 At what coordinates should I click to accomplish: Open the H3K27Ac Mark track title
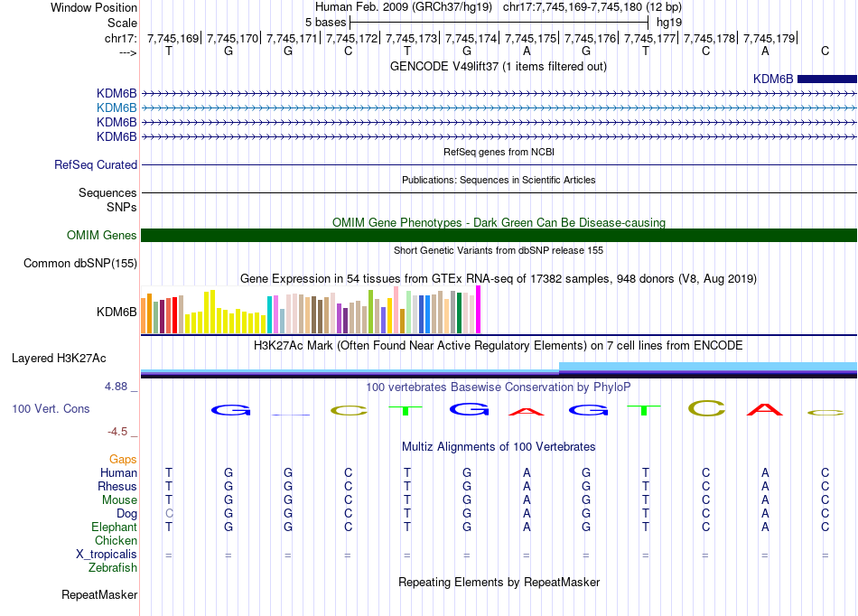click(498, 346)
